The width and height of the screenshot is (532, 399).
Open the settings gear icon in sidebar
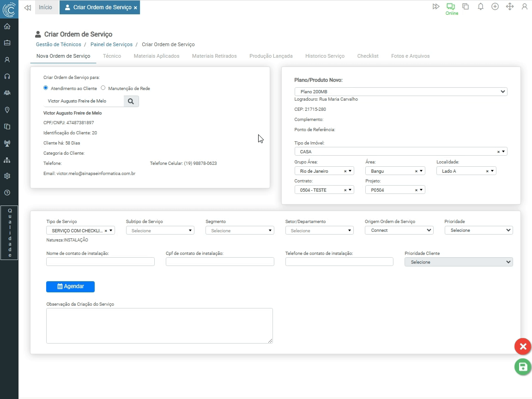(x=7, y=176)
